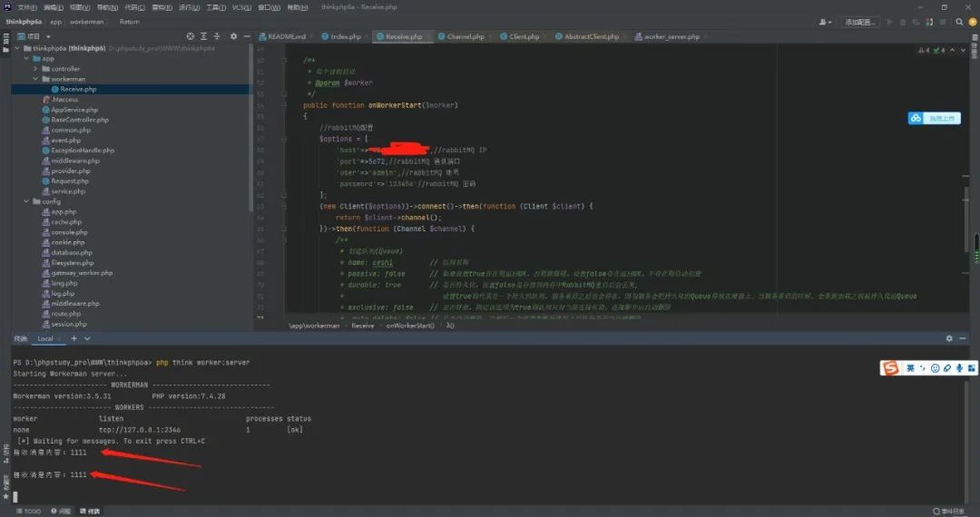This screenshot has height=517, width=980.
Task: Click the debug bug icon in toolbar
Action: point(903,22)
